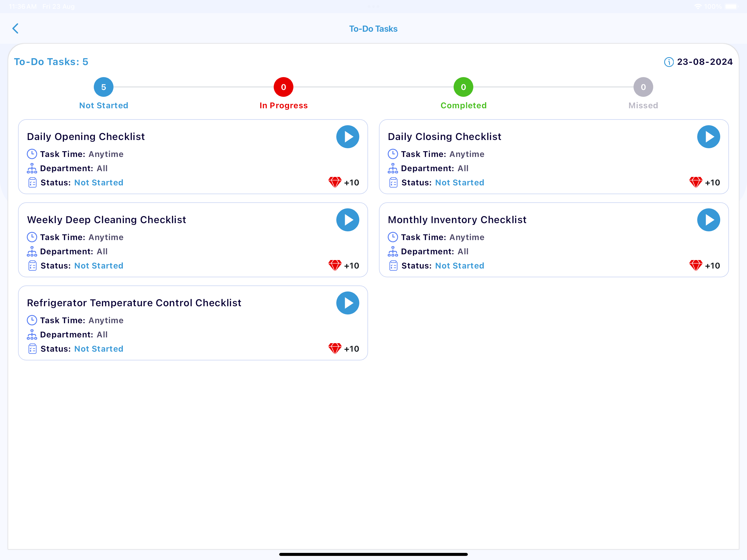Click the To-Do Tasks page title
This screenshot has height=560, width=747.
(373, 29)
